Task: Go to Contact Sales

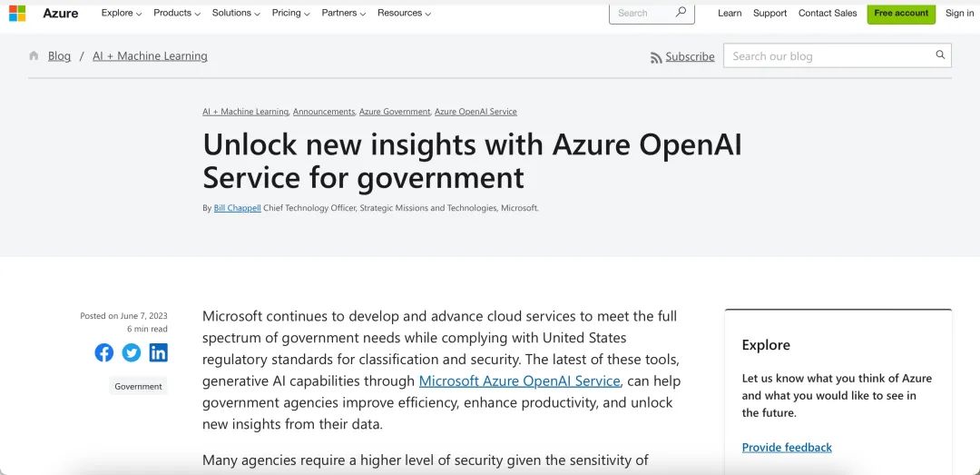Action: (828, 14)
